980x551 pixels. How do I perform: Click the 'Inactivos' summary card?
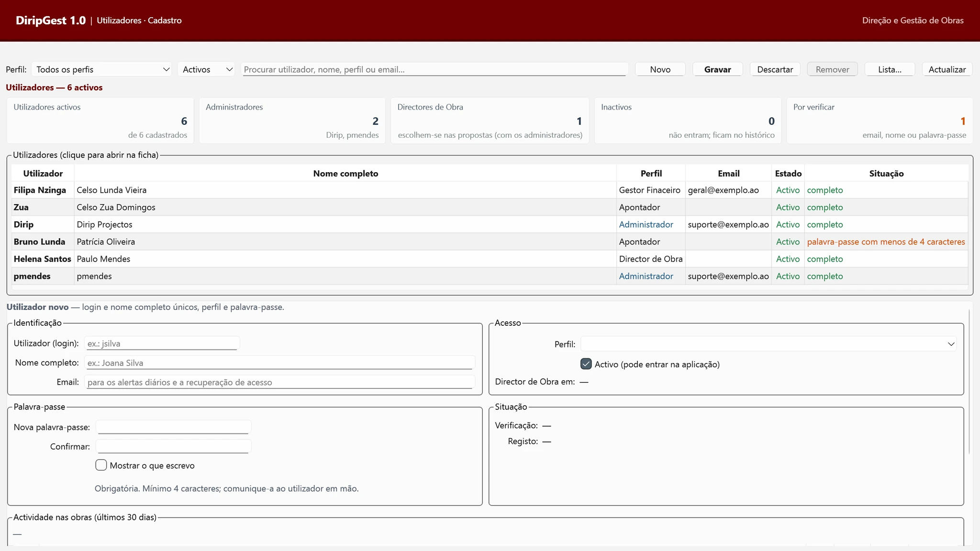pyautogui.click(x=688, y=121)
